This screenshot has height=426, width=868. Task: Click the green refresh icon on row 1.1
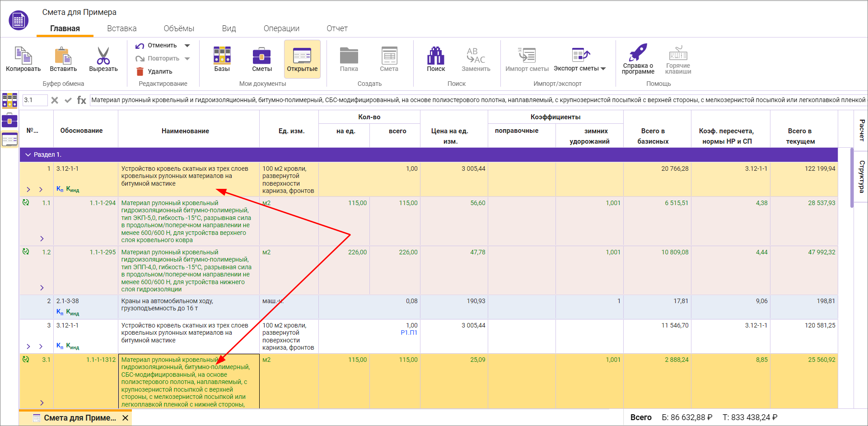pos(26,202)
